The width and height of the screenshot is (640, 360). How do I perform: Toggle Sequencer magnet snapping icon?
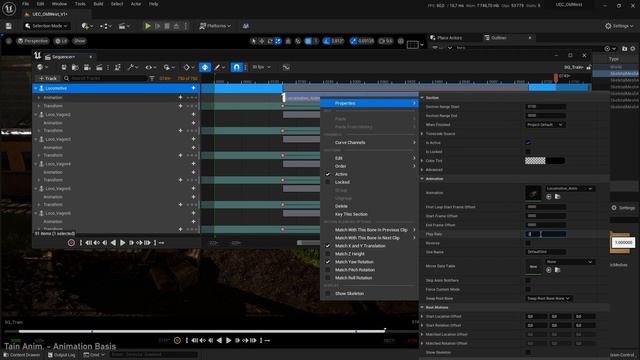pos(236,67)
